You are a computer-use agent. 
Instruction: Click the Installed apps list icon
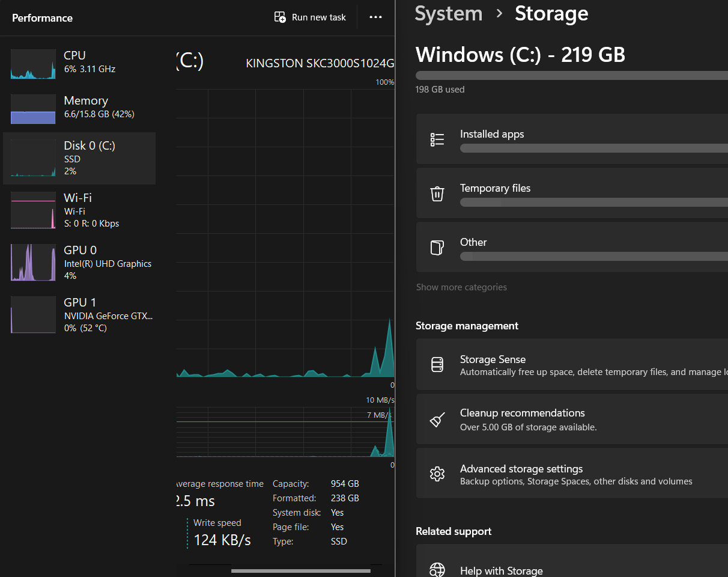[x=437, y=140]
